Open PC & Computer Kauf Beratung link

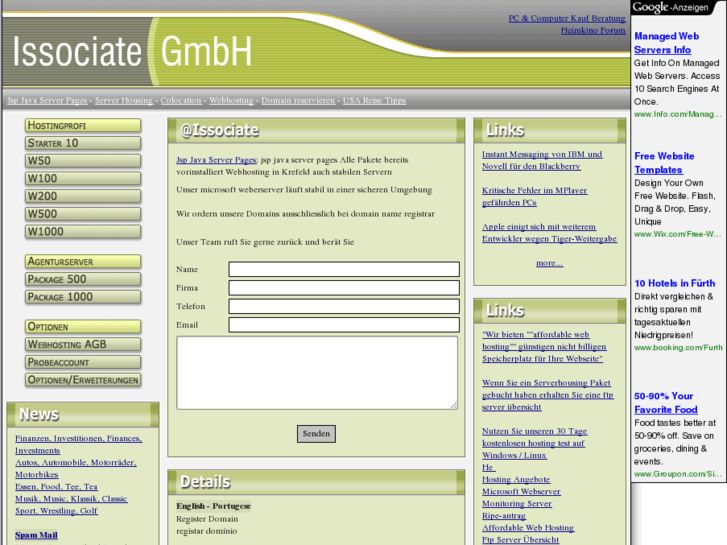click(x=567, y=18)
